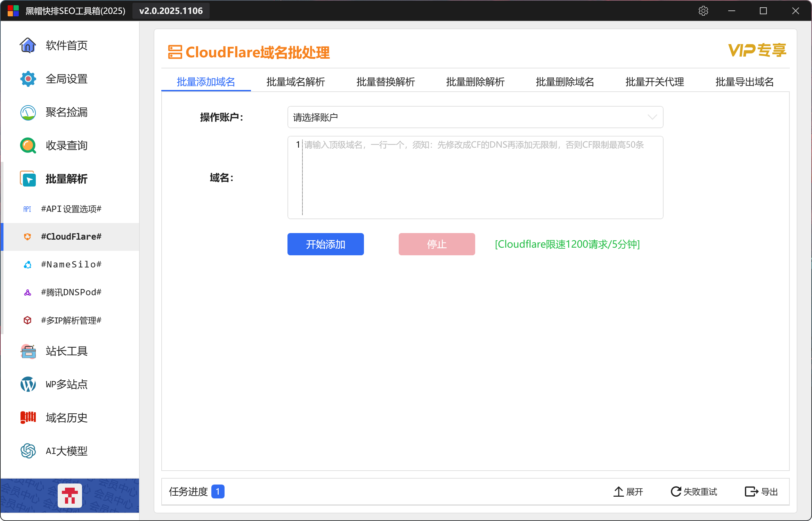Open the 批量删除域名 tab

pos(565,82)
